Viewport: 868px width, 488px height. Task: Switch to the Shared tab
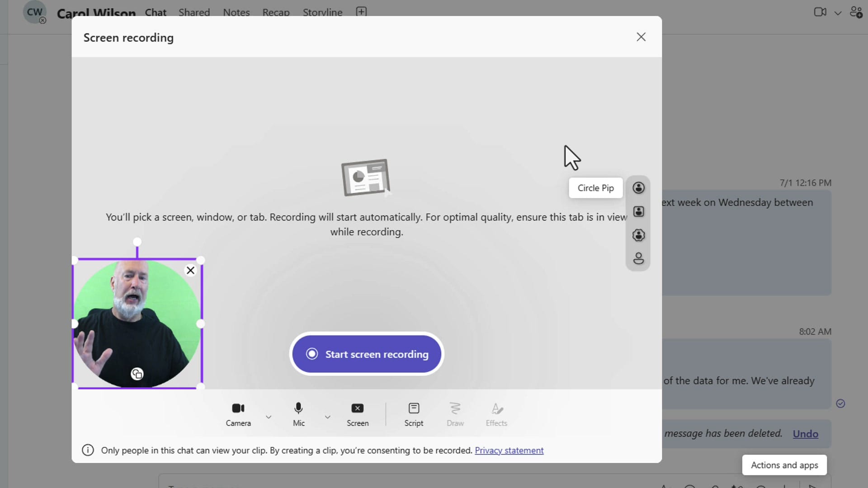point(194,12)
